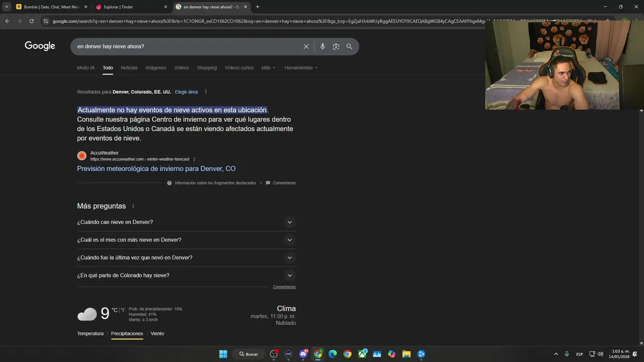This screenshot has height=362, width=644.
Task: Close the Tinder browser tab
Action: [x=166, y=7]
